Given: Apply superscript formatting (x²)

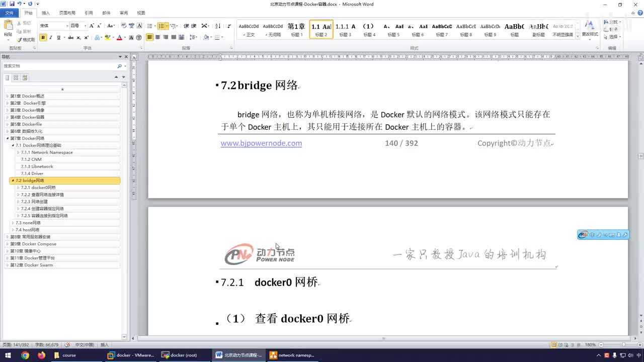Looking at the screenshot, I should (87, 38).
